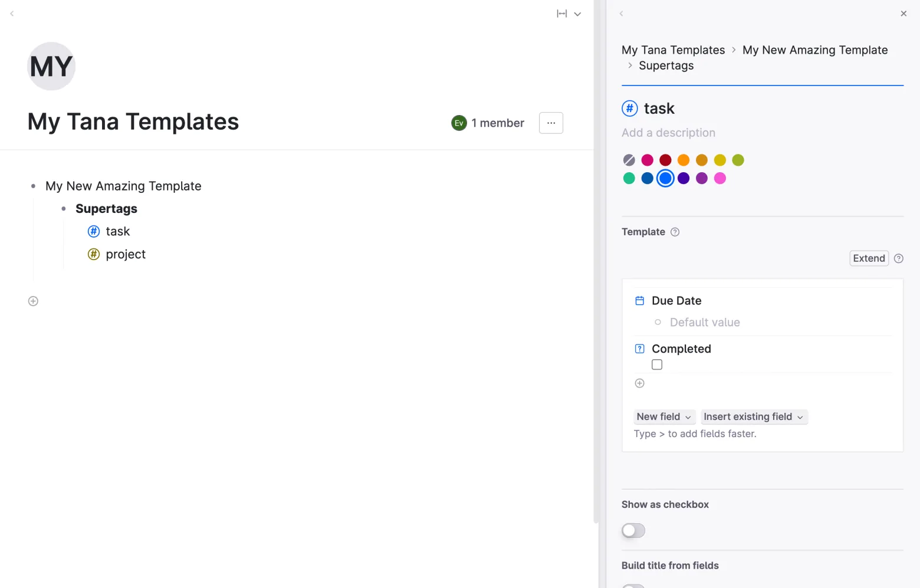Click the Template help question icon
Screen dimensions: 920x588
pos(675,232)
